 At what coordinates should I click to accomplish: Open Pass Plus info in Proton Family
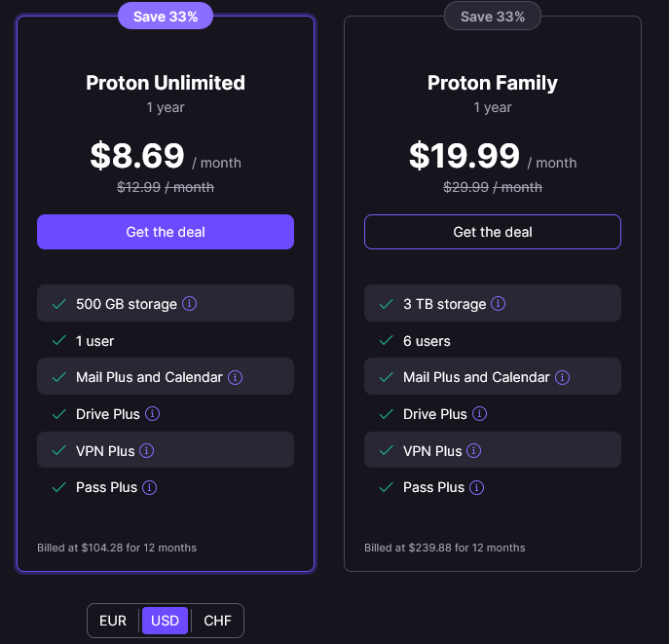pyautogui.click(x=476, y=487)
